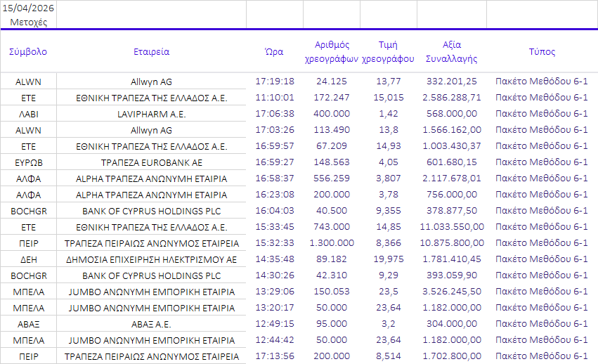Select the value 1.566.162,00
The height and width of the screenshot is (364, 598).
point(452,130)
